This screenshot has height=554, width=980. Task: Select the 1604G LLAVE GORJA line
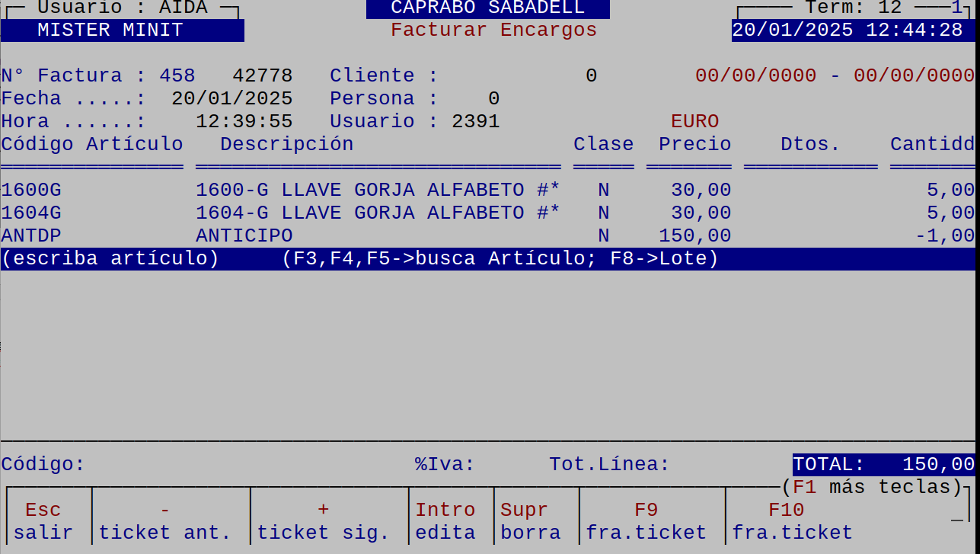click(305, 212)
